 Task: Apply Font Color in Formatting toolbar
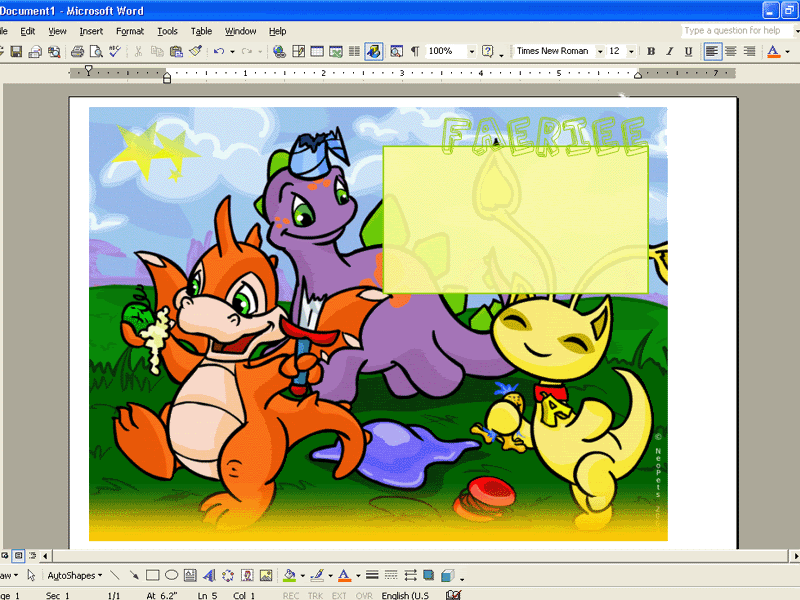(774, 51)
